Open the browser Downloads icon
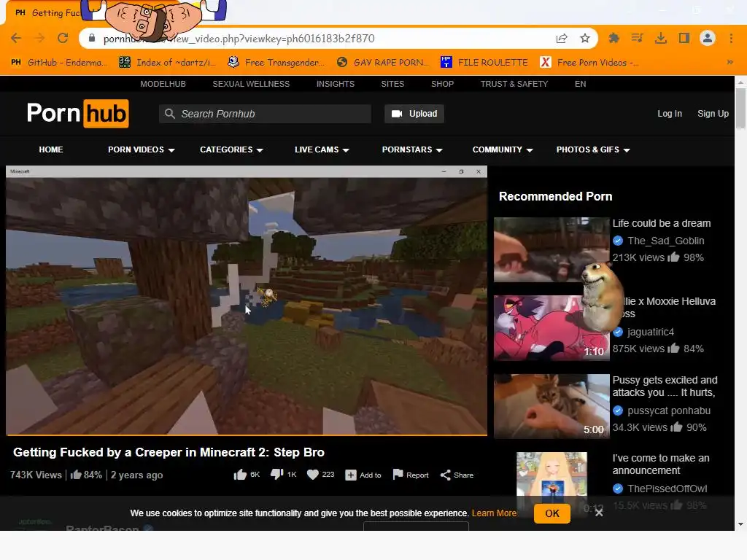The height and width of the screenshot is (560, 747). [x=660, y=38]
